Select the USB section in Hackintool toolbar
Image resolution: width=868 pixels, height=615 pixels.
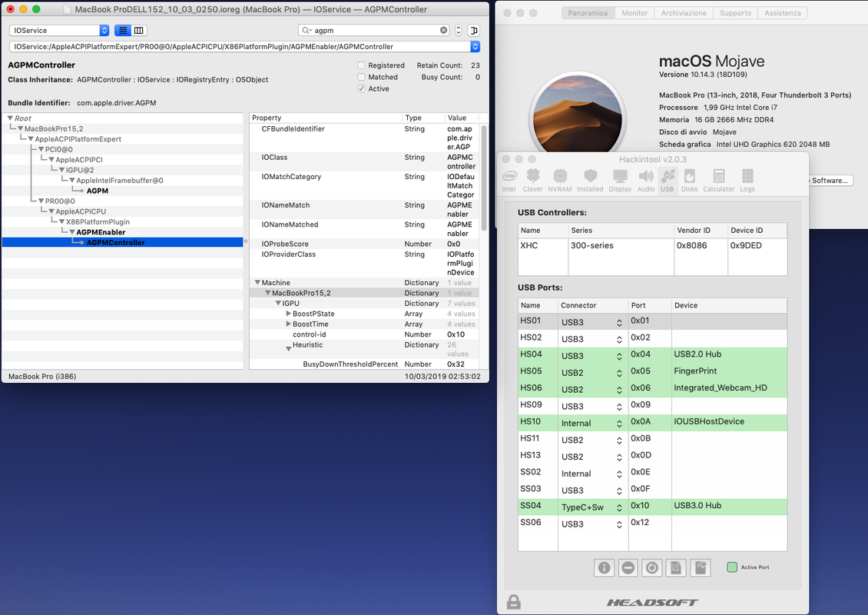pyautogui.click(x=667, y=181)
